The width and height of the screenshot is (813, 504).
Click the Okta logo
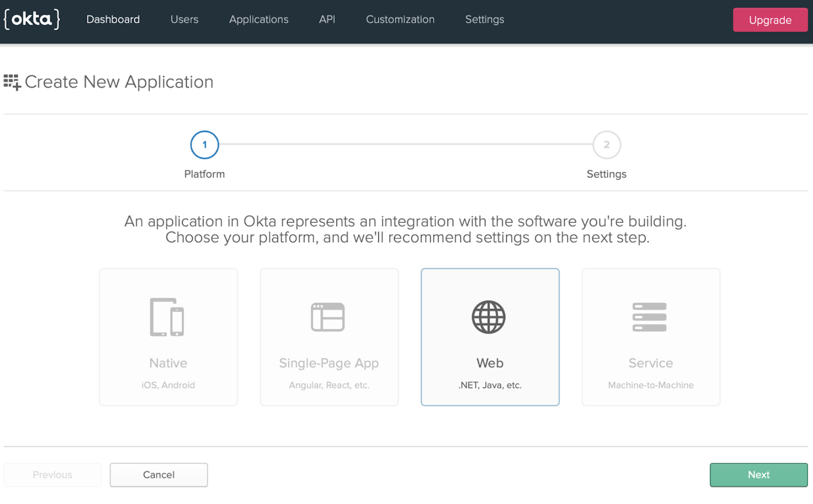coord(32,20)
